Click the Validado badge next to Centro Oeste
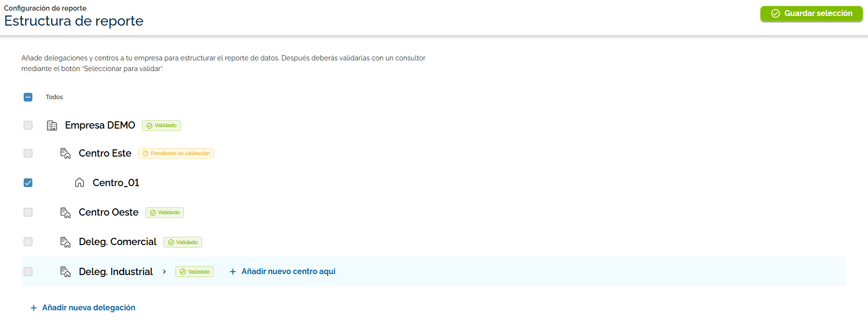The image size is (868, 320). (x=164, y=213)
